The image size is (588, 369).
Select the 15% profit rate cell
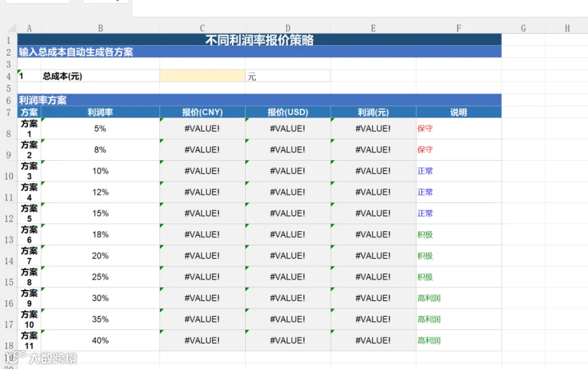(x=100, y=214)
